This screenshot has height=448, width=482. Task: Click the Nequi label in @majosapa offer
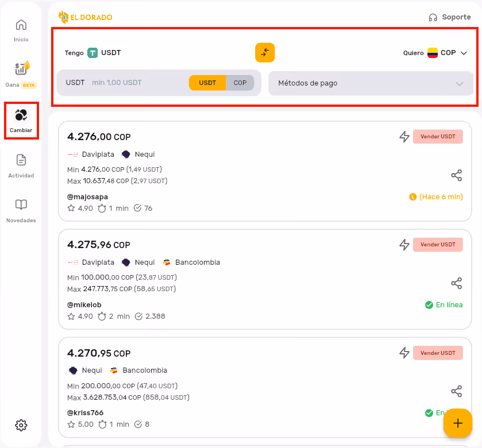[145, 155]
